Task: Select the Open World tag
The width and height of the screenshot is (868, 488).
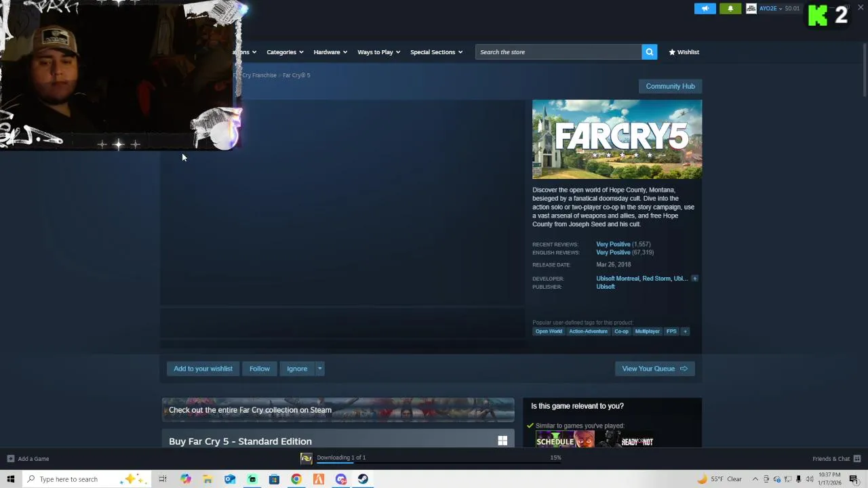Action: (x=549, y=331)
